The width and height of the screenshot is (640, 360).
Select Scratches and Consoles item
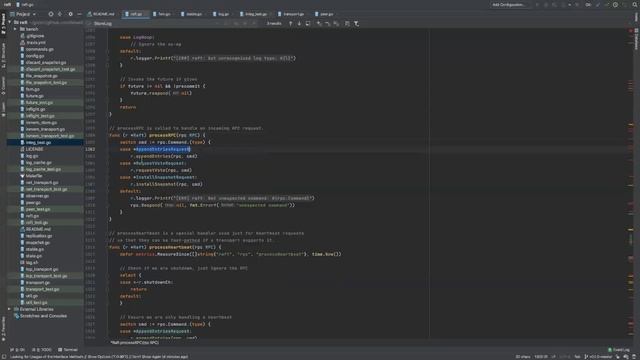pyautogui.click(x=40, y=316)
